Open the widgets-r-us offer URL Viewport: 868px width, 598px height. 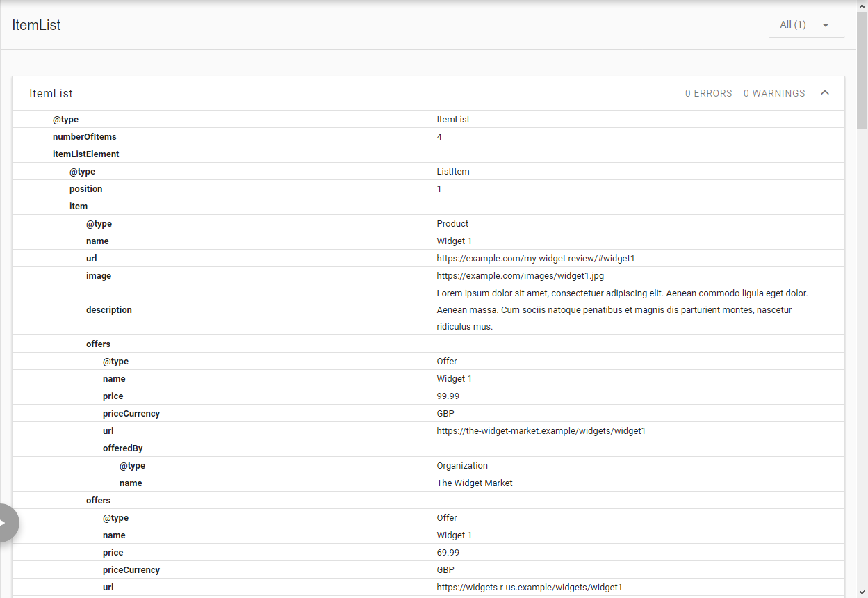tap(530, 587)
